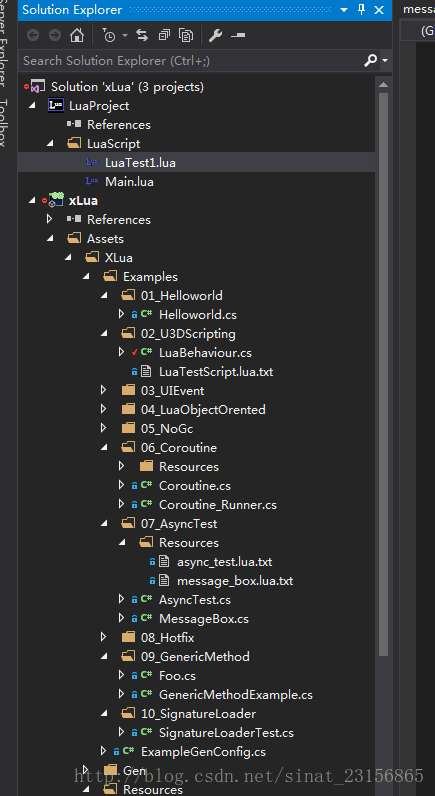Click the lock icon beside LuaTestScript.lua.txt

pos(135,372)
